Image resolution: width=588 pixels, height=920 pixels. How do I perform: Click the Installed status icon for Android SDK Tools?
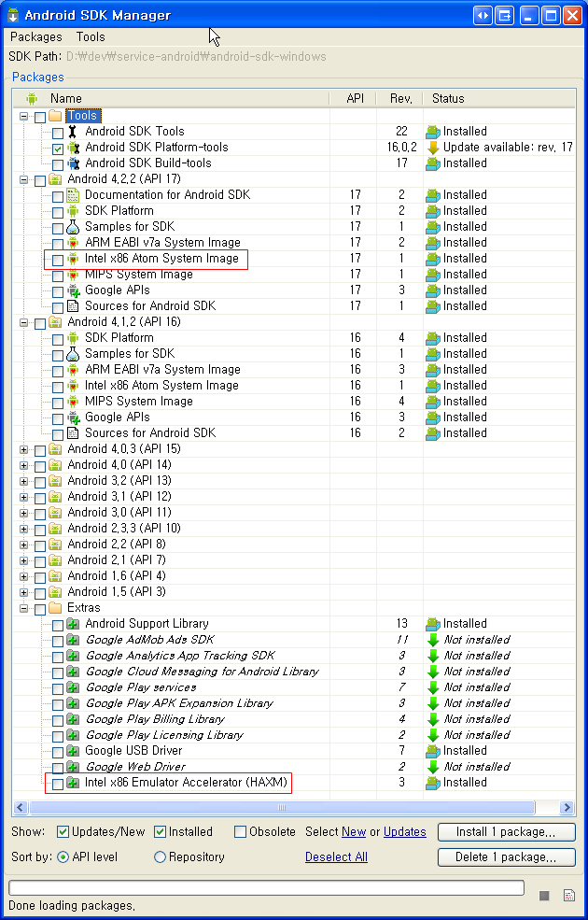point(433,132)
